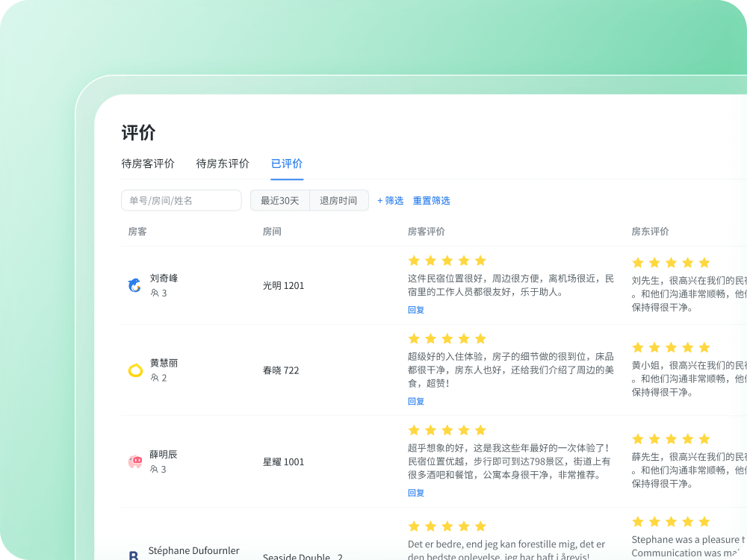Viewport: 747px width, 560px height.
Task: Select the 已评价 tab
Action: point(286,164)
